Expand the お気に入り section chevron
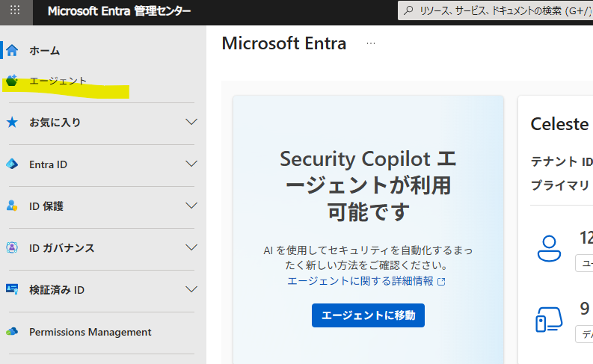 [x=191, y=122]
